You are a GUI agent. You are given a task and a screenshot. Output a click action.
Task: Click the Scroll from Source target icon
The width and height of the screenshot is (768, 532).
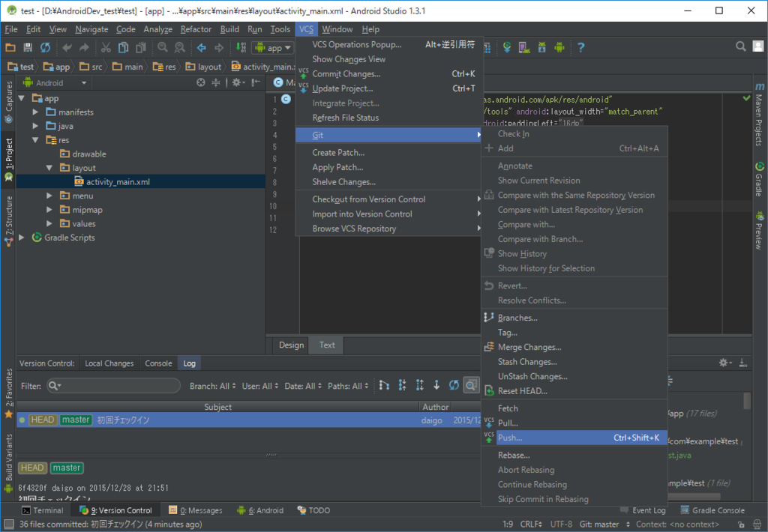click(201, 82)
